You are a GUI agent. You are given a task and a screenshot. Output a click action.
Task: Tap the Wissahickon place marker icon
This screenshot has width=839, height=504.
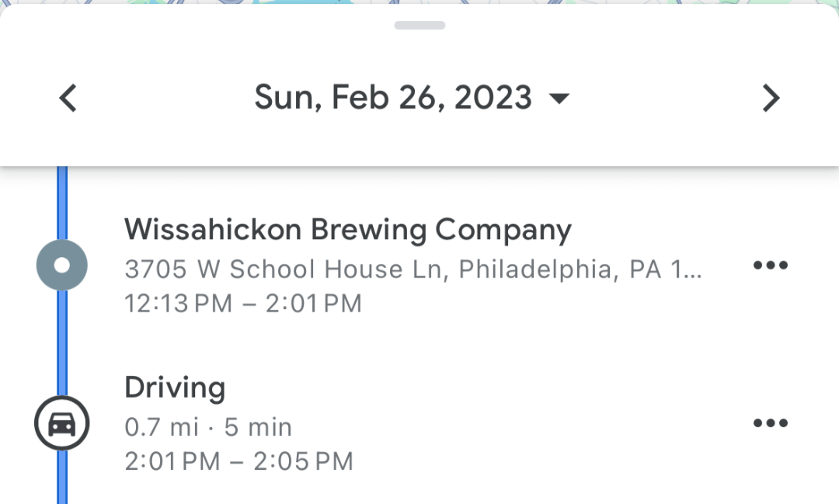(x=62, y=266)
